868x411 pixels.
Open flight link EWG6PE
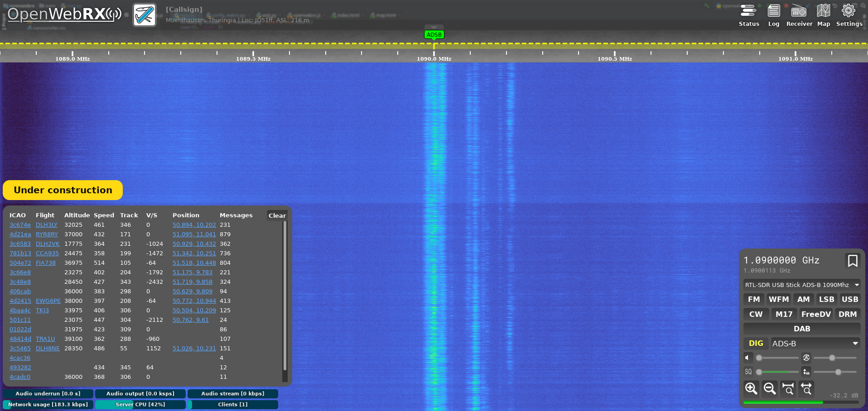[x=48, y=301]
